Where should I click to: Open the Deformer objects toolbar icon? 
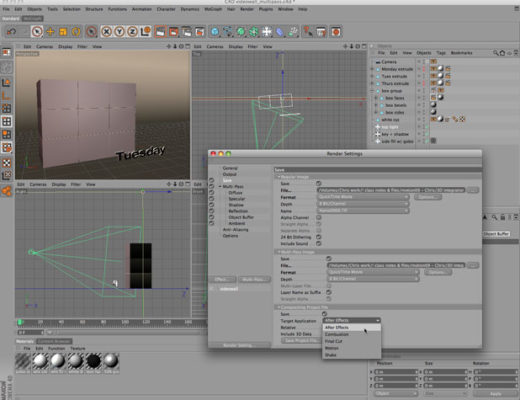click(x=280, y=32)
